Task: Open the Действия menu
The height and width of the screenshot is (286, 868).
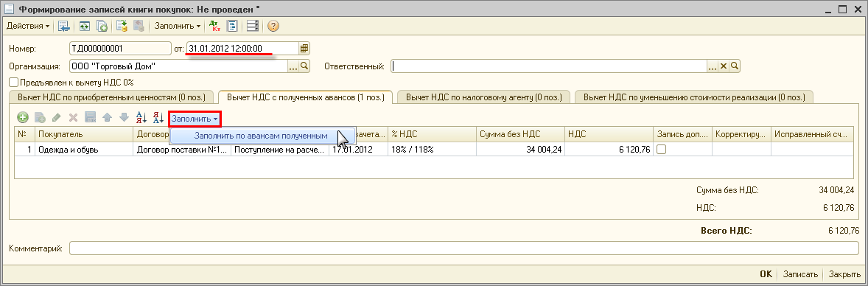Action: [x=28, y=26]
